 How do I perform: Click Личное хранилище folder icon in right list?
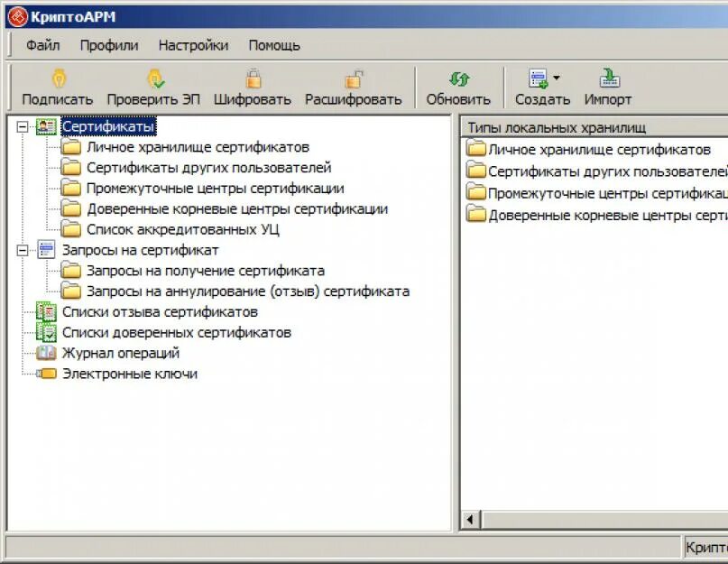pyautogui.click(x=475, y=149)
